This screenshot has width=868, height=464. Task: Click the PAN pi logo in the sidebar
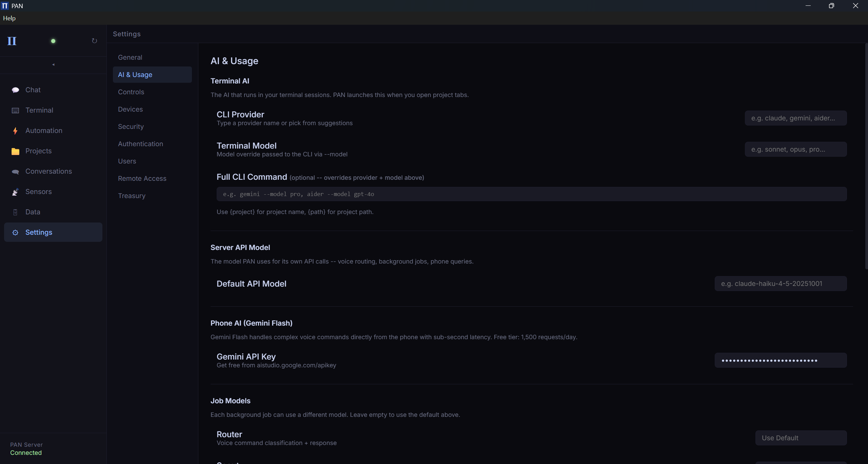12,41
